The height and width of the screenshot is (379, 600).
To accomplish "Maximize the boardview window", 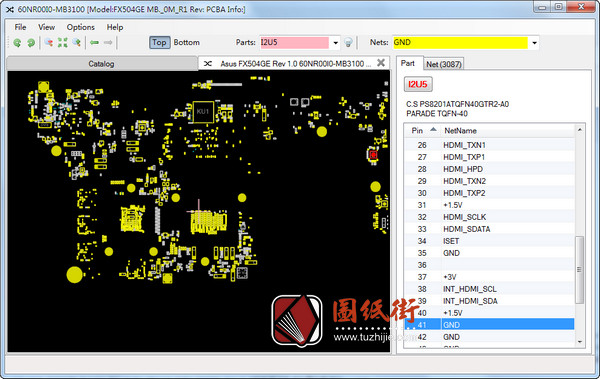I will tap(559, 7).
